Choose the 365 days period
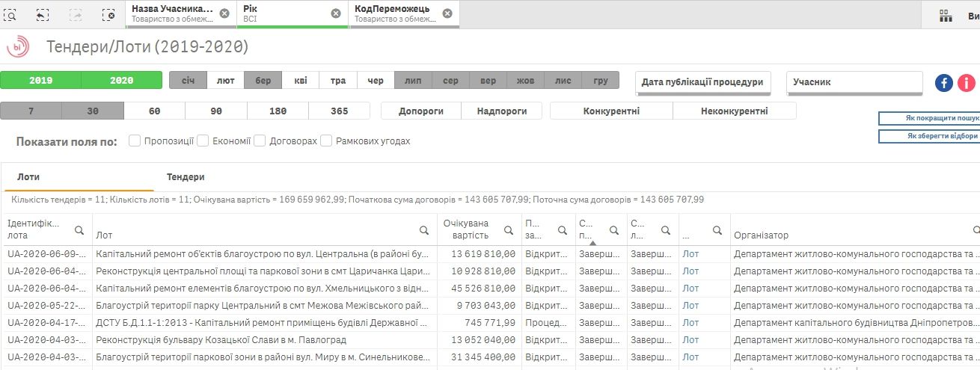Screen dimensions: 980x370 click(339, 111)
